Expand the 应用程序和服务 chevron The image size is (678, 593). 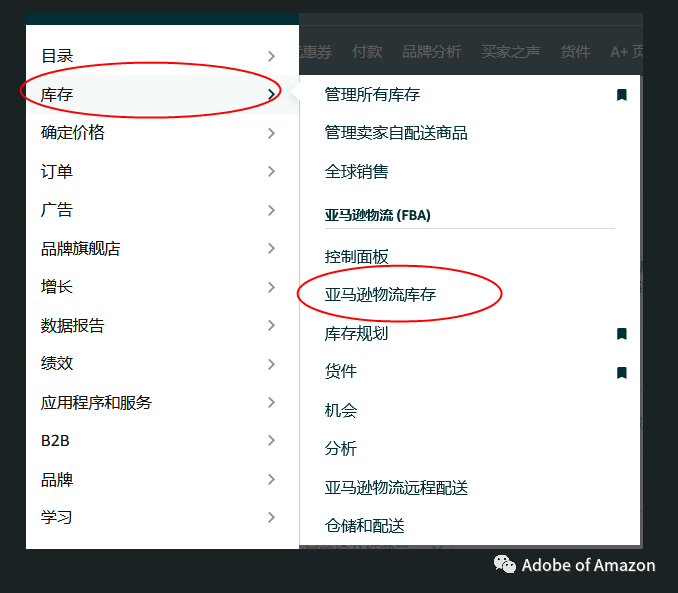pos(271,402)
